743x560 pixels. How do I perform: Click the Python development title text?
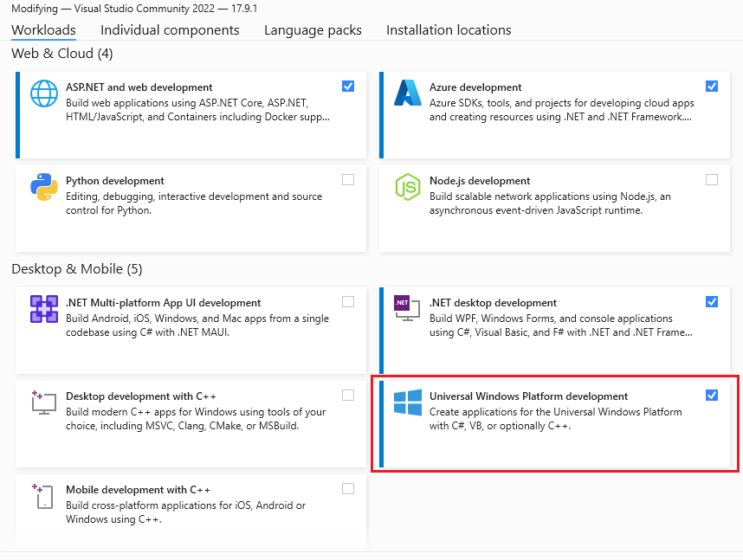(114, 181)
